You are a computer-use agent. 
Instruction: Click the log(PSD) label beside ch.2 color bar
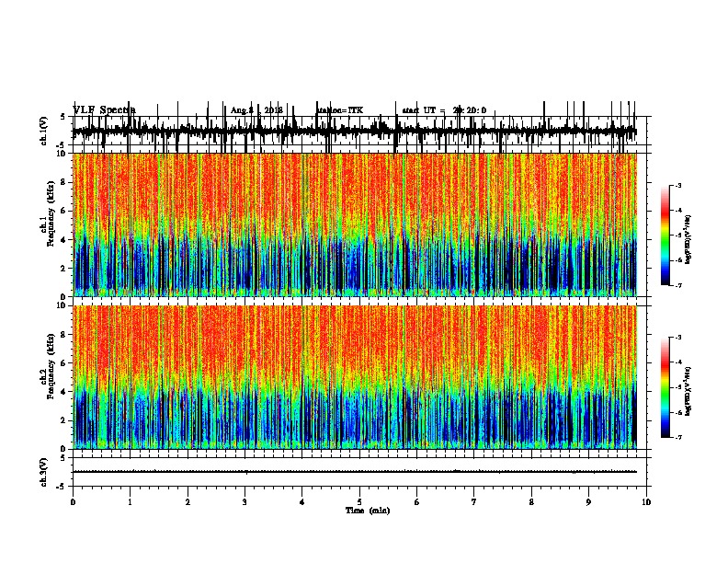[688, 391]
